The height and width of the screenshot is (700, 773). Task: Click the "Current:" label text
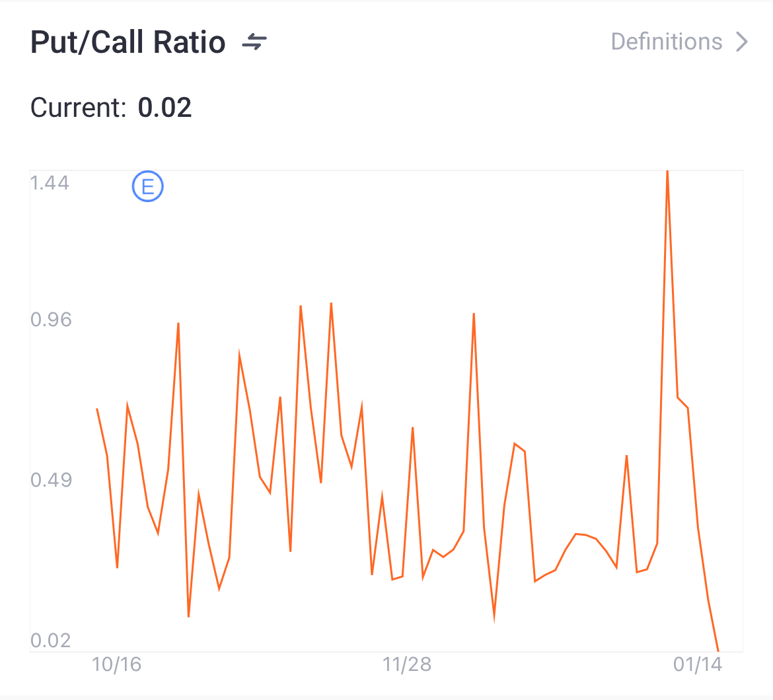point(78,108)
